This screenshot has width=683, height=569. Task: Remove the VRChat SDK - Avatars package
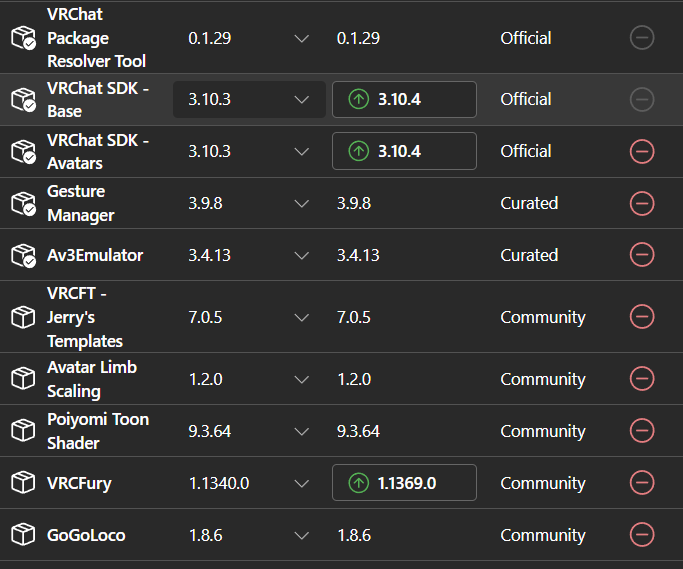point(642,152)
